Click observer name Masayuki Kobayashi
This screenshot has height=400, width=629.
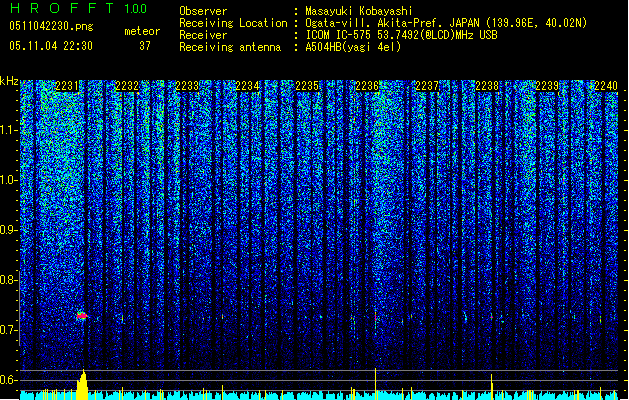tap(359, 11)
